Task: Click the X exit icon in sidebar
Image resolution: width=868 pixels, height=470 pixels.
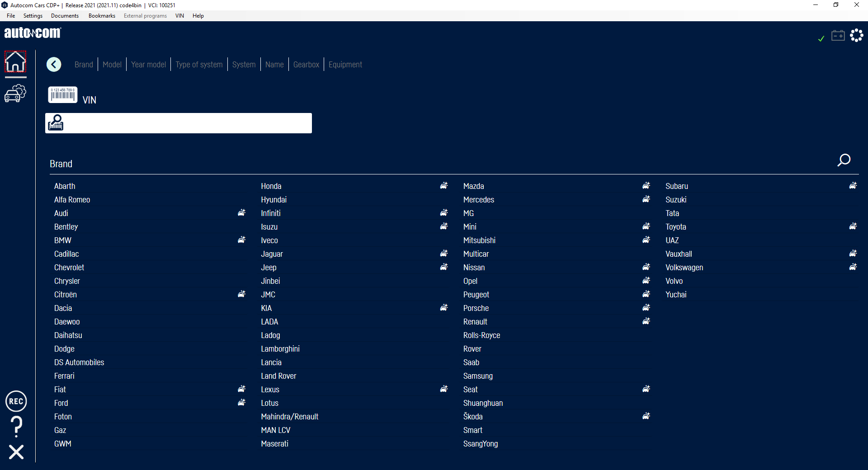Action: [x=16, y=452]
